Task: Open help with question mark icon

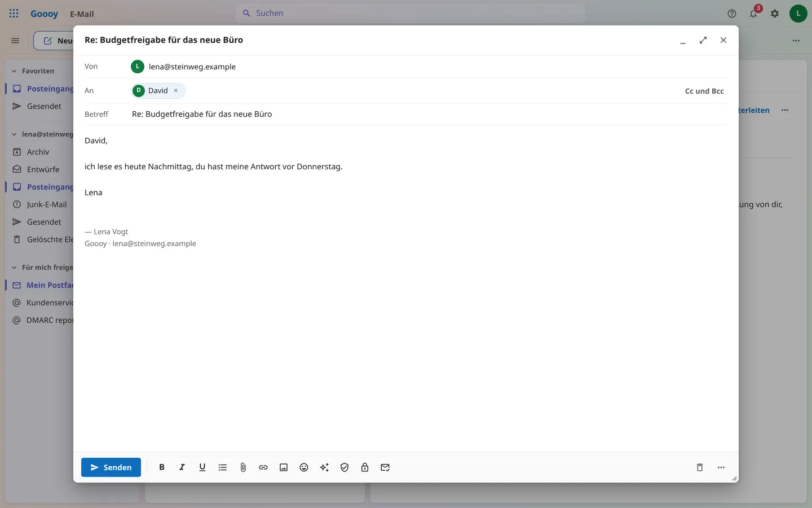Action: [x=732, y=14]
